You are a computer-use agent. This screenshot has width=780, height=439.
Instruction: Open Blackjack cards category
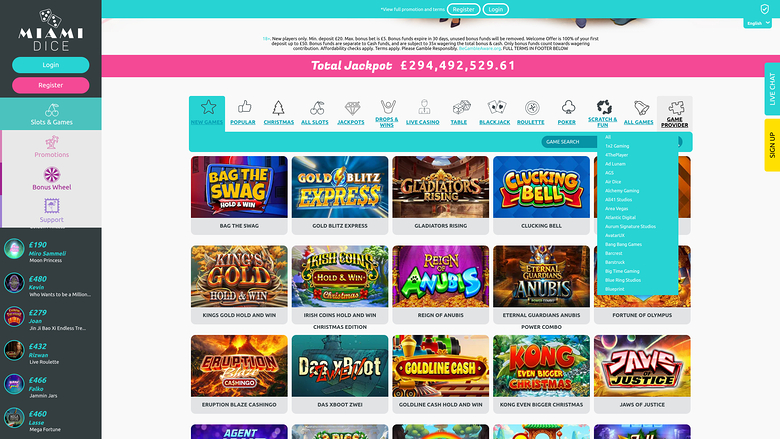494,113
